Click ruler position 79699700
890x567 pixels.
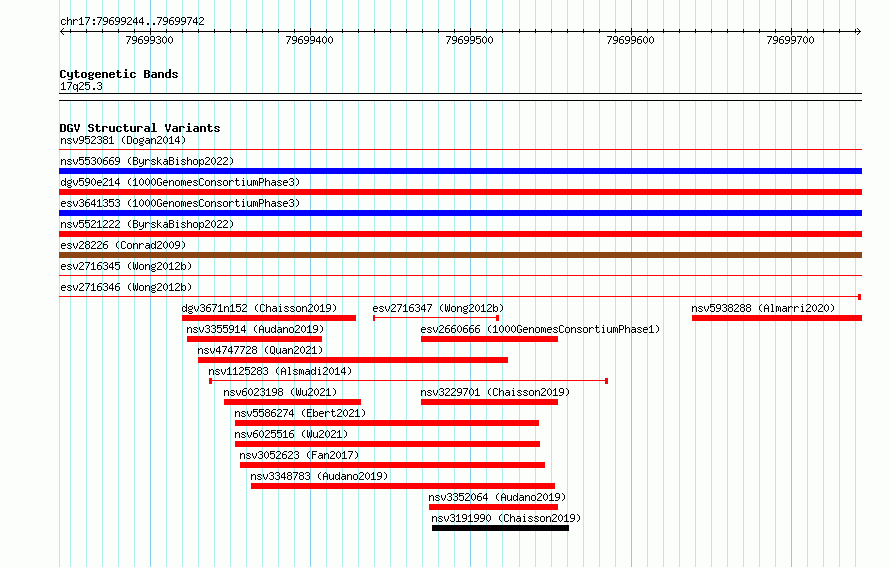[790, 40]
